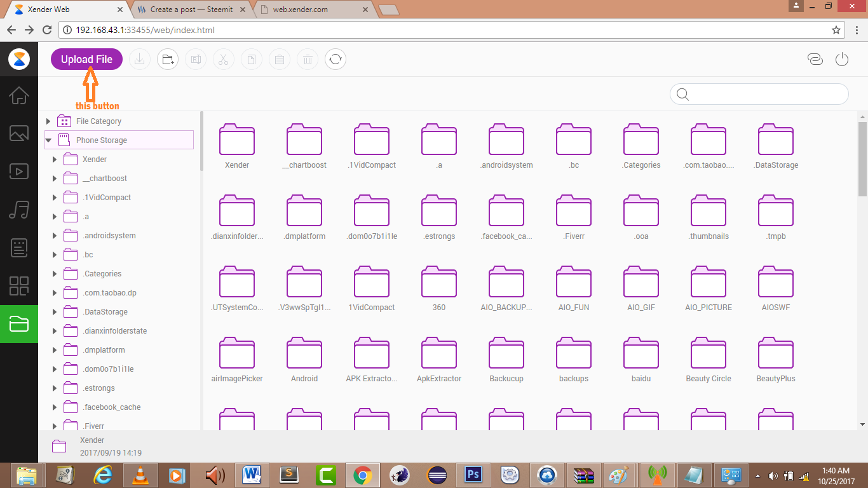Open the Documents section in the sidebar
Image resolution: width=868 pixels, height=488 pixels.
coord(19,248)
